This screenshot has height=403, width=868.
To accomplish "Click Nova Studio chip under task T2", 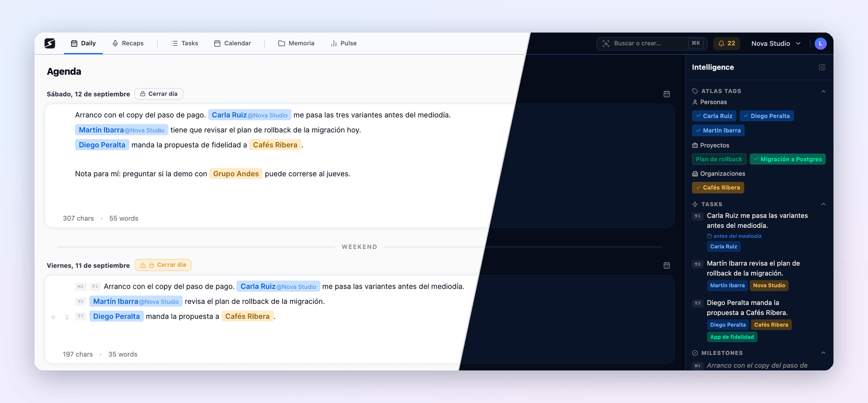I will click(x=769, y=285).
